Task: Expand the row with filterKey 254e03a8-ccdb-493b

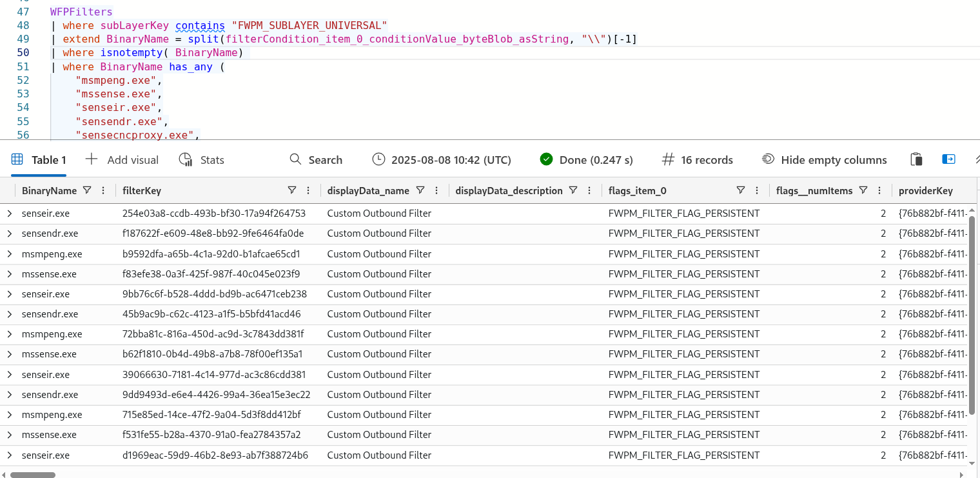Action: click(10, 213)
